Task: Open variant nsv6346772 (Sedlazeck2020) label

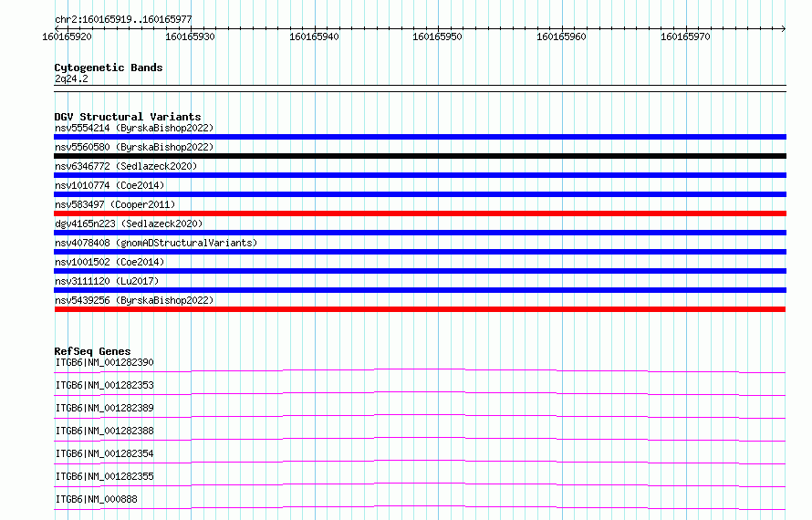Action: click(x=126, y=166)
